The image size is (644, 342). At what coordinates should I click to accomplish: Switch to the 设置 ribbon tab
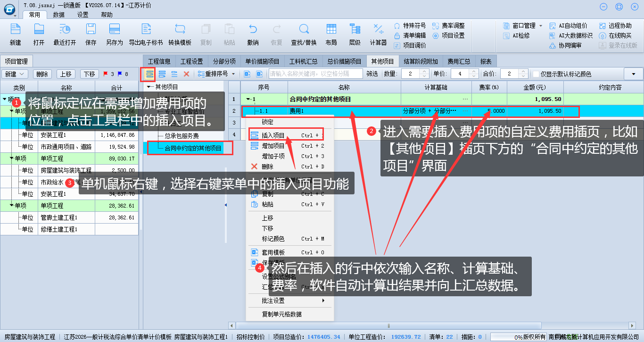click(83, 15)
